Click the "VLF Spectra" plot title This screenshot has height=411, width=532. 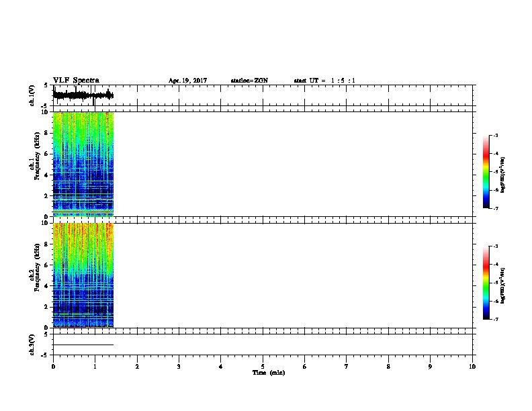[76, 81]
